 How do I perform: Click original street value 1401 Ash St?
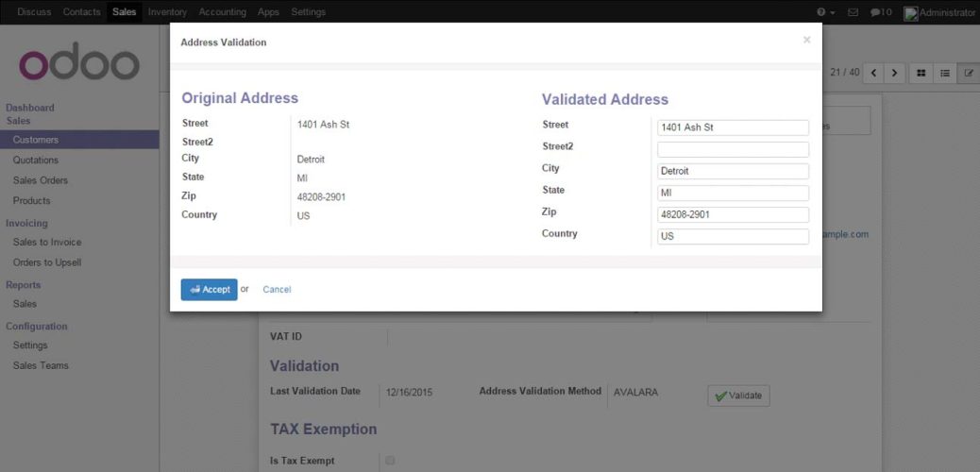[323, 125]
